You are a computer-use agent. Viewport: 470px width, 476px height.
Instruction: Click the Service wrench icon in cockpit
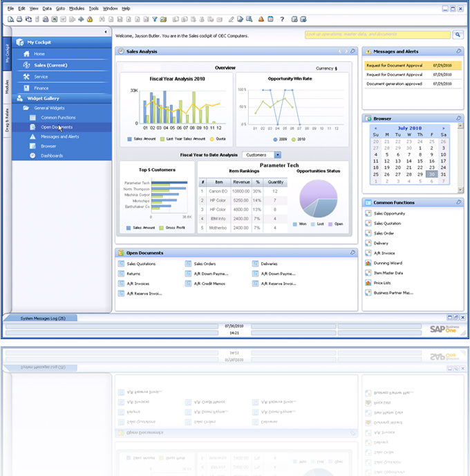(26, 77)
